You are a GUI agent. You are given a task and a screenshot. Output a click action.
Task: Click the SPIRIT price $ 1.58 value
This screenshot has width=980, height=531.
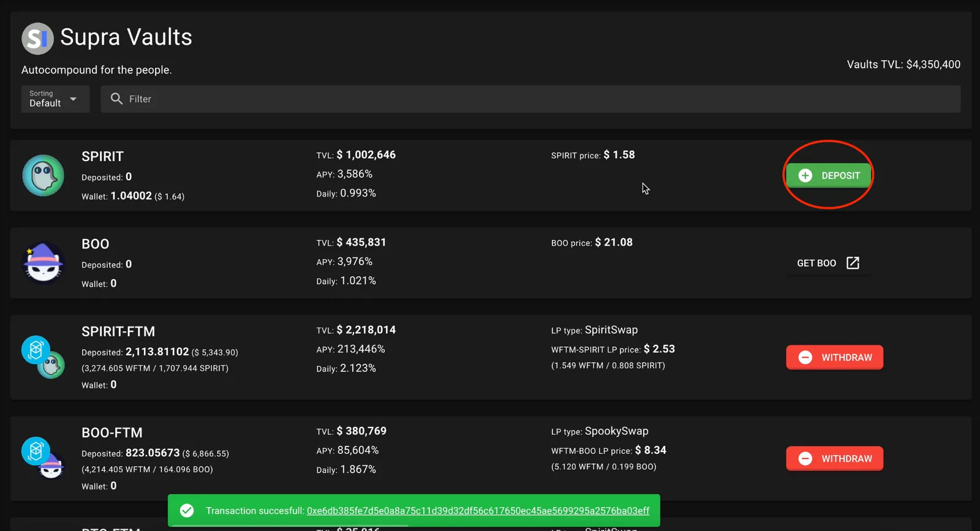pyautogui.click(x=619, y=155)
